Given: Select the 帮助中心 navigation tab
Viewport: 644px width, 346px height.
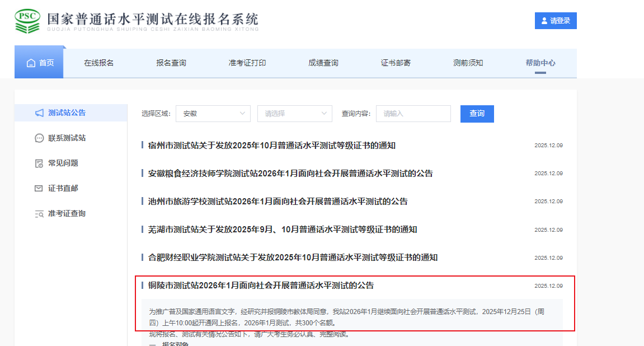Looking at the screenshot, I should click(540, 63).
